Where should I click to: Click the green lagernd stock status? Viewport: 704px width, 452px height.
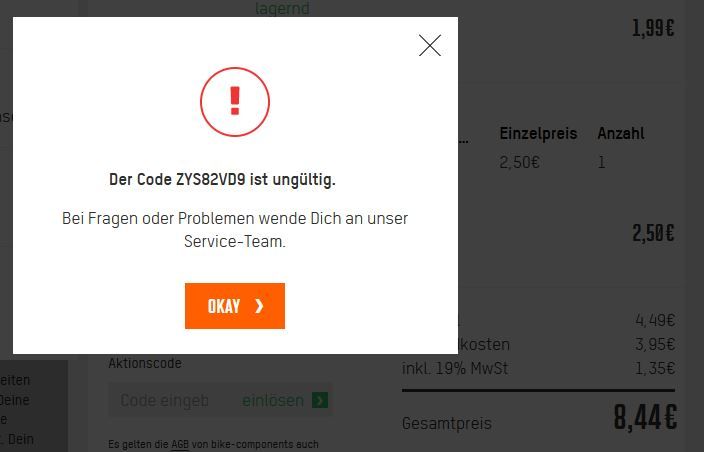[x=282, y=8]
